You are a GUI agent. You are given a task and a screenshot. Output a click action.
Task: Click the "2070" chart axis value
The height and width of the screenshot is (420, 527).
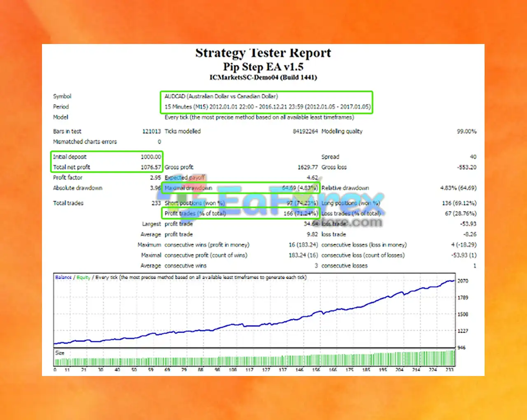pos(463,281)
